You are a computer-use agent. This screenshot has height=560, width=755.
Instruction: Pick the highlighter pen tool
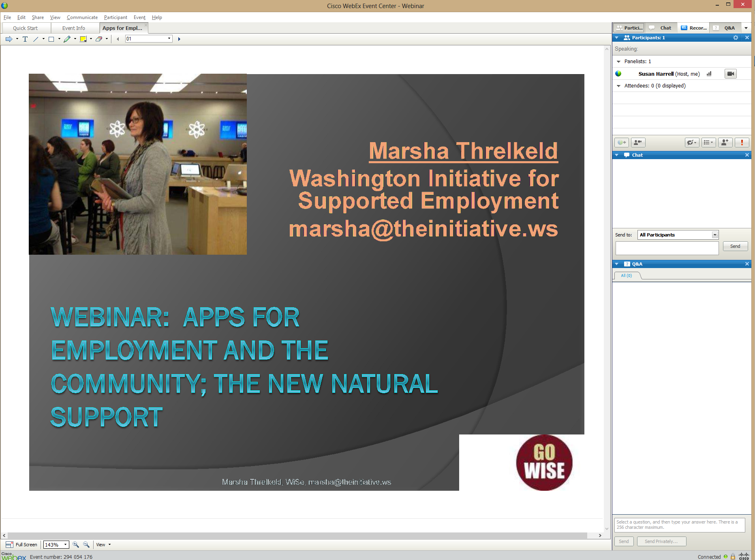(67, 39)
